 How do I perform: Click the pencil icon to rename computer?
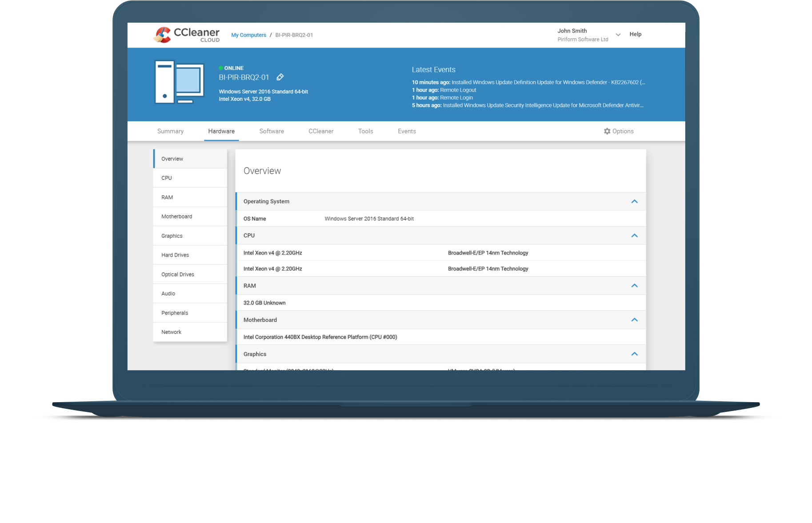pos(280,77)
